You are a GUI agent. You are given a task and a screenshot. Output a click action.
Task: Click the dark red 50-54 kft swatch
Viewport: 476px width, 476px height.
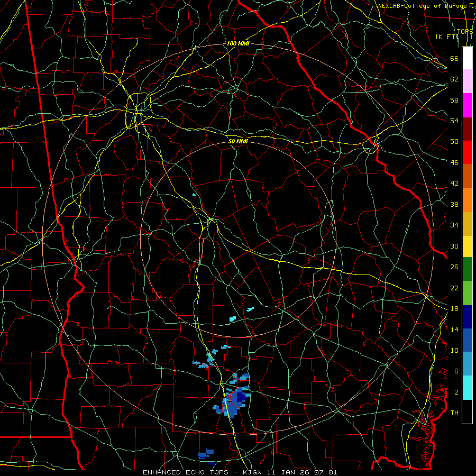tap(467, 129)
